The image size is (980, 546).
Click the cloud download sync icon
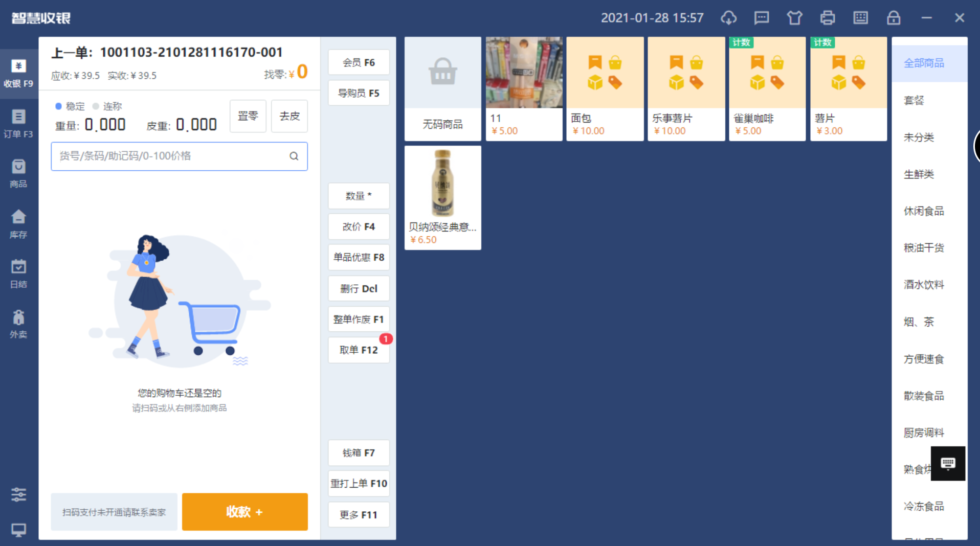pos(728,18)
